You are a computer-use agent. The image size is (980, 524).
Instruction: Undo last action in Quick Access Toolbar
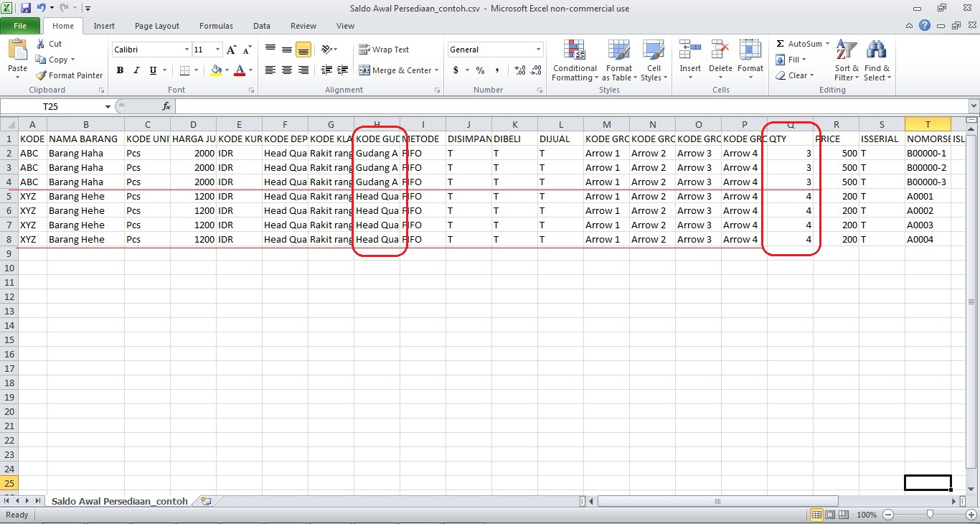(x=42, y=8)
